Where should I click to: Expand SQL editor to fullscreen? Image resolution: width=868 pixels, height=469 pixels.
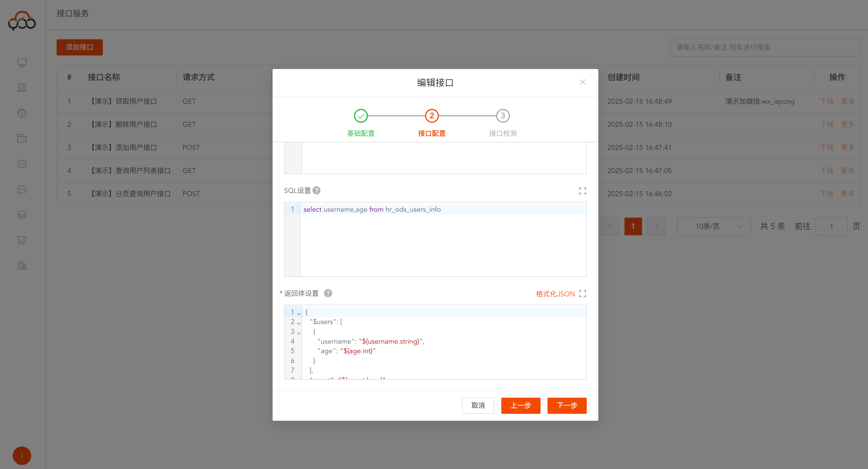click(x=582, y=191)
